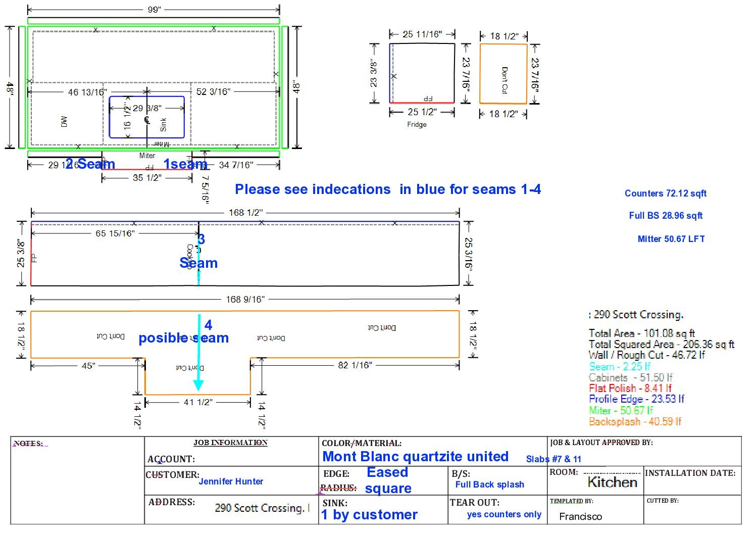This screenshot has width=756, height=535.
Task: Click the "Francisco" templated-by name
Action: [x=580, y=516]
